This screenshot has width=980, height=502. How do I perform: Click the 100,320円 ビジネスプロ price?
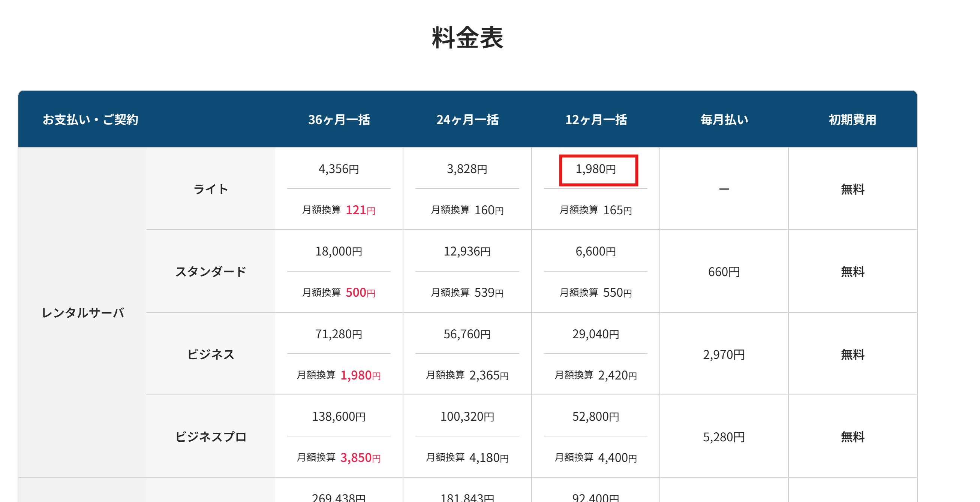pos(467,417)
